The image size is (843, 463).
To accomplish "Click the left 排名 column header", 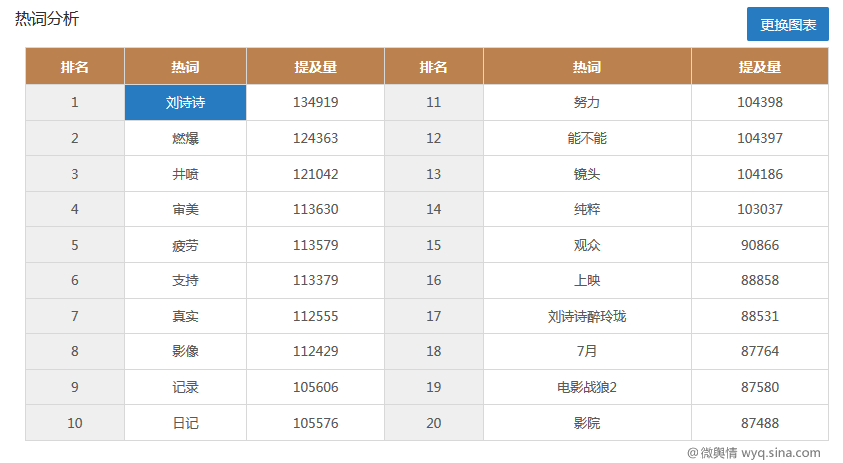I will tap(75, 67).
